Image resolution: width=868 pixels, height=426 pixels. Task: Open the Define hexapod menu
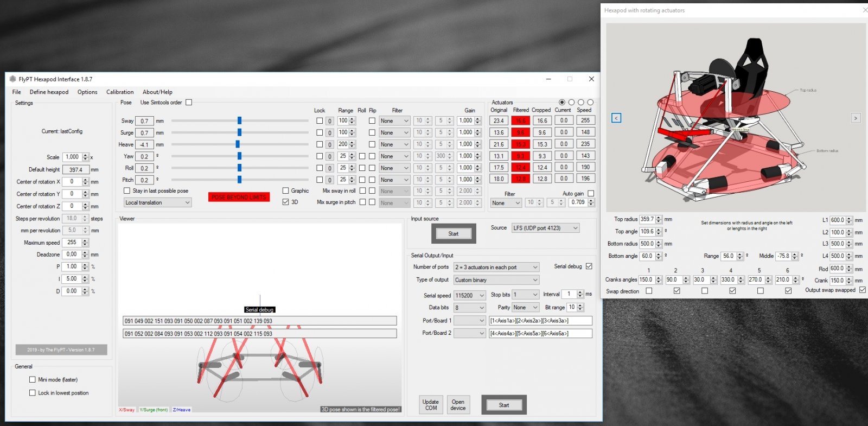tap(49, 92)
